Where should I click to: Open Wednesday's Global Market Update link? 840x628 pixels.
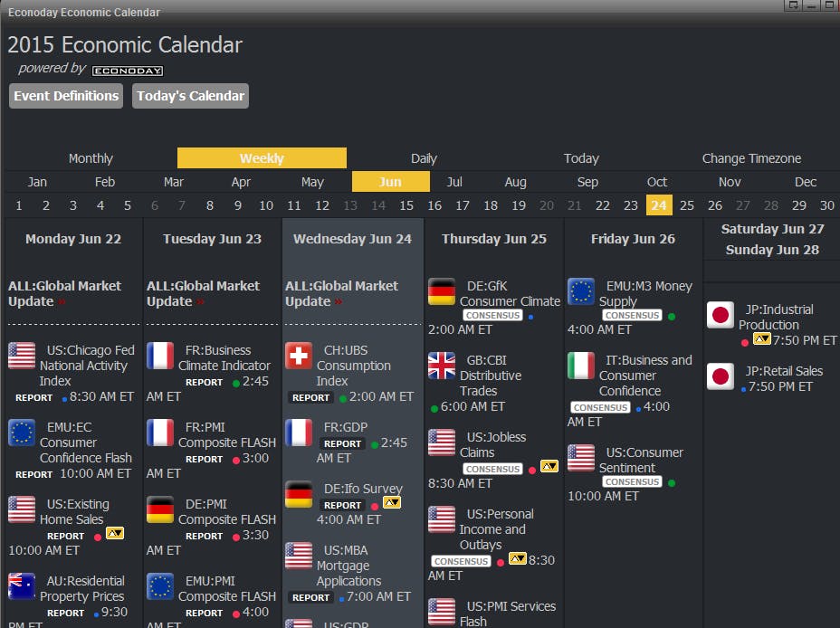pos(341,293)
